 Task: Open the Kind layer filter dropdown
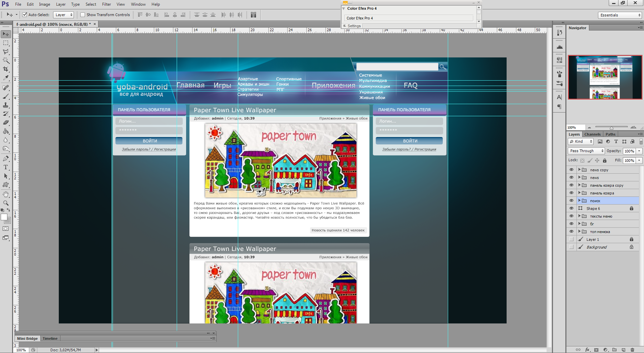click(581, 142)
